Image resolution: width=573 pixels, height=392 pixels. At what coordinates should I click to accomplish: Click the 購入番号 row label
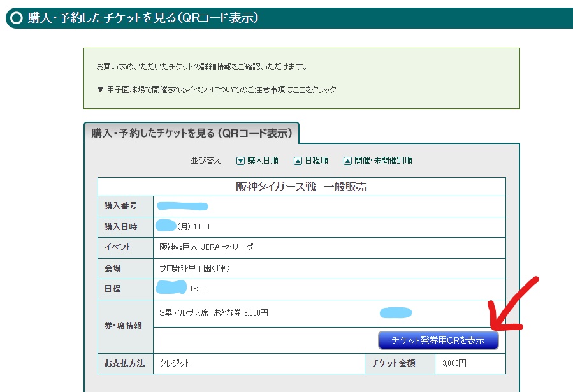tap(126, 206)
